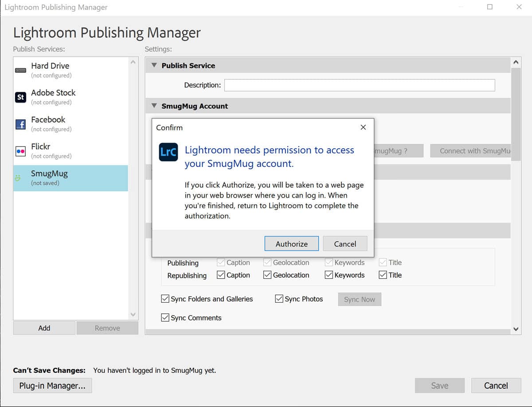Click the Flickr service icon

click(21, 151)
